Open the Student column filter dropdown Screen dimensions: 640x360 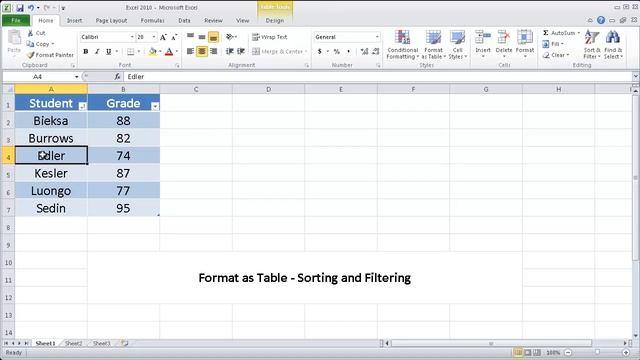click(x=82, y=106)
